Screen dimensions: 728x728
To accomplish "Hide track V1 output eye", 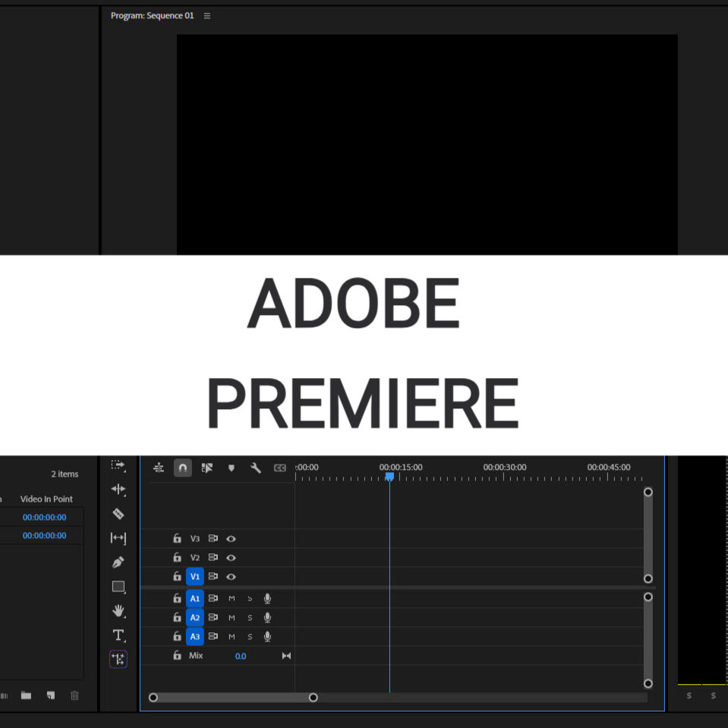I will (x=231, y=577).
